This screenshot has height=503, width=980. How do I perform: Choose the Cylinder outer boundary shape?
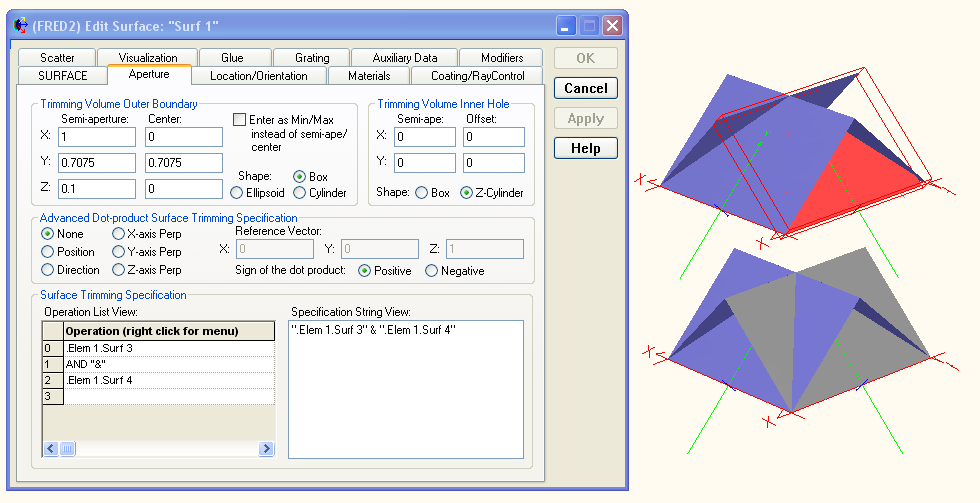tap(299, 193)
